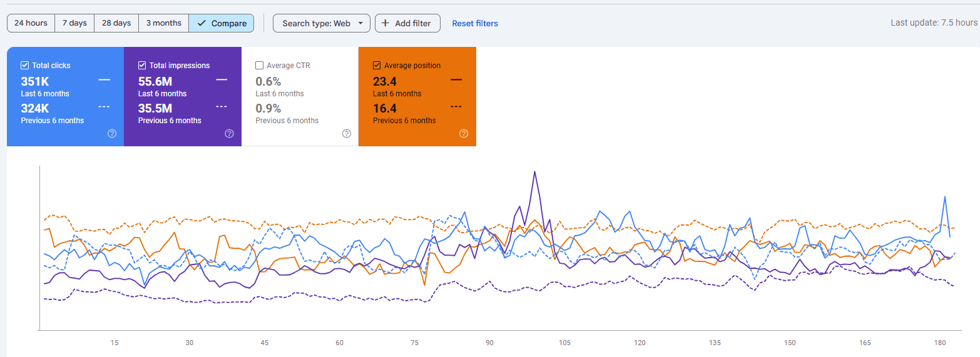Click the checkmark icon on Compare
Screen dimensions: 980x357
[x=202, y=23]
